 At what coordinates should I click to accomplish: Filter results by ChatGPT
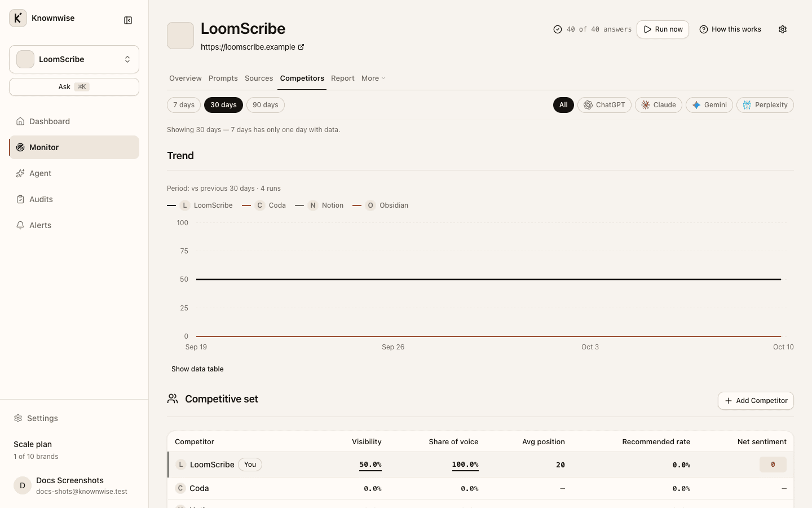[x=604, y=105]
